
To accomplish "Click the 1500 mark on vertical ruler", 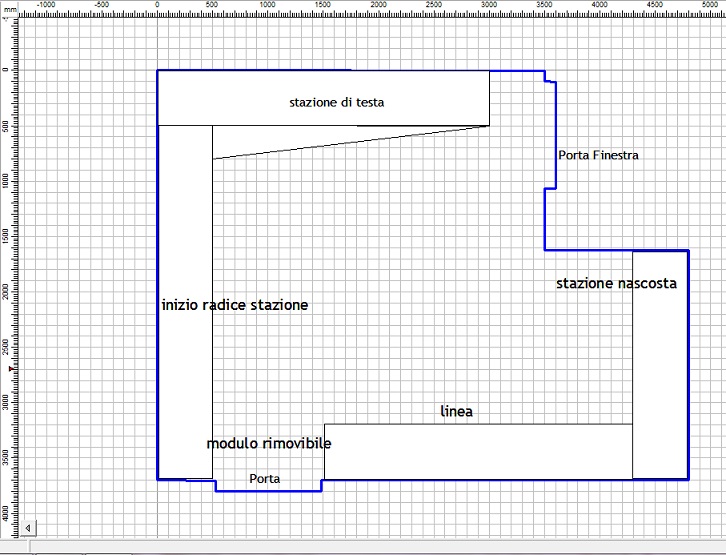I will (x=6, y=236).
